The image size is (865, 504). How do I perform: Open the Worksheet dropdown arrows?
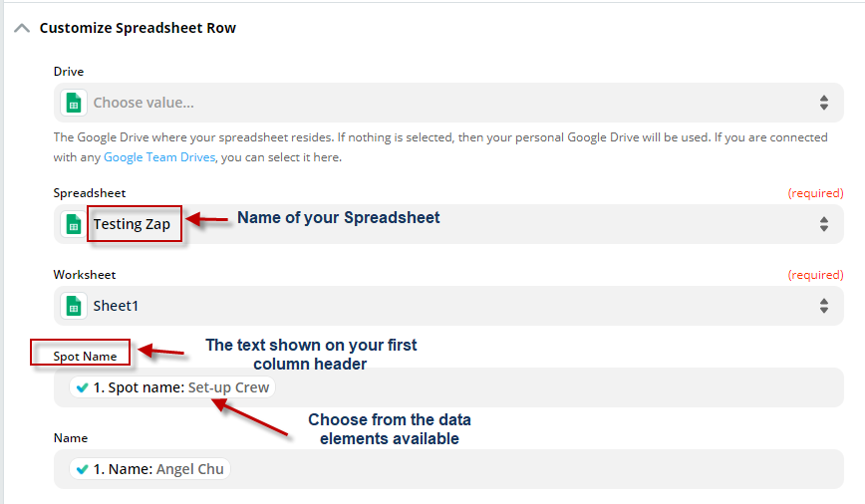(x=824, y=306)
